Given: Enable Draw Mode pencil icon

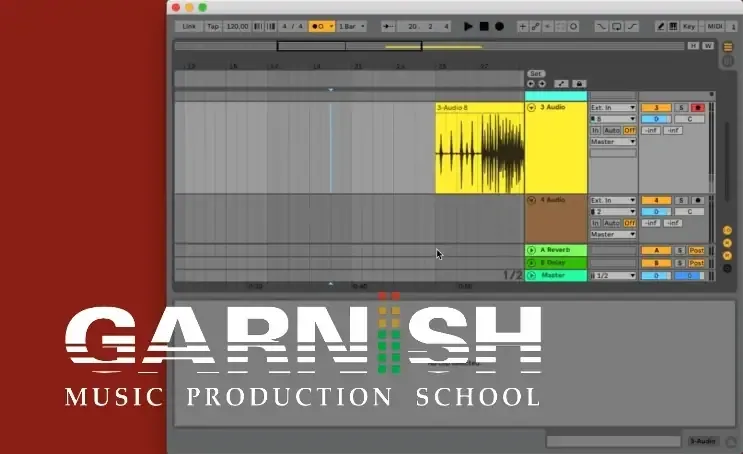Looking at the screenshot, I should pyautogui.click(x=660, y=27).
